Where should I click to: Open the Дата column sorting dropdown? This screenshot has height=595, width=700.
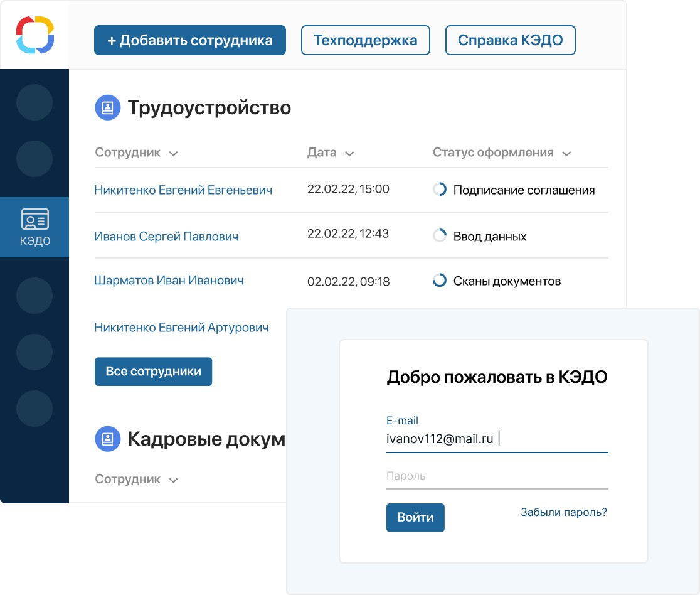[349, 153]
